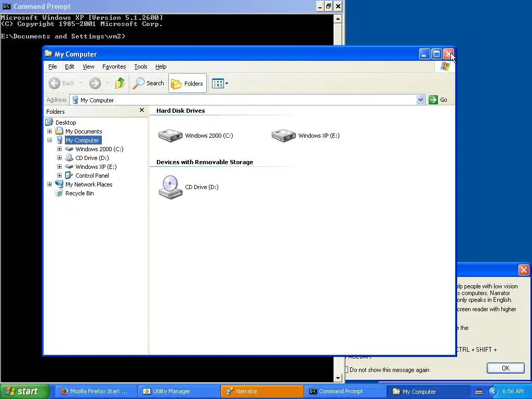Close the Folders pane
Screen dimensions: 532x399
click(x=142, y=110)
